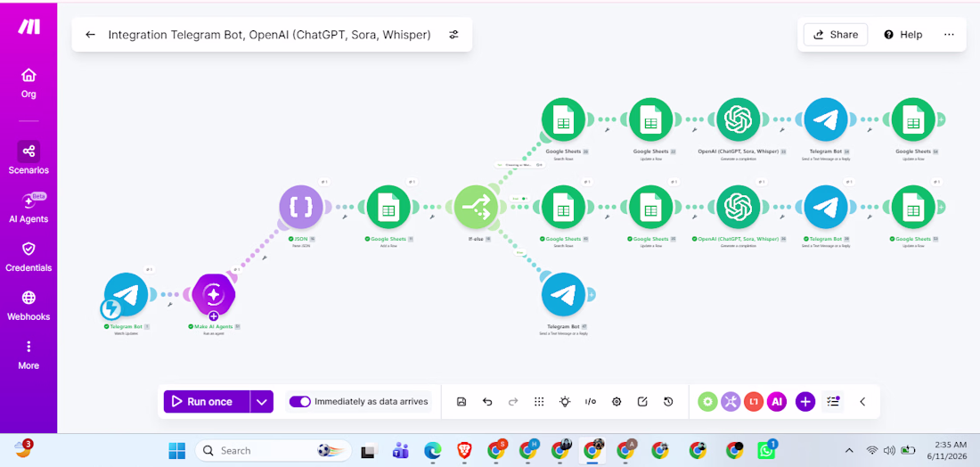This screenshot has width=980, height=467.
Task: Open the Explain flow lightbulb icon
Action: 565,401
